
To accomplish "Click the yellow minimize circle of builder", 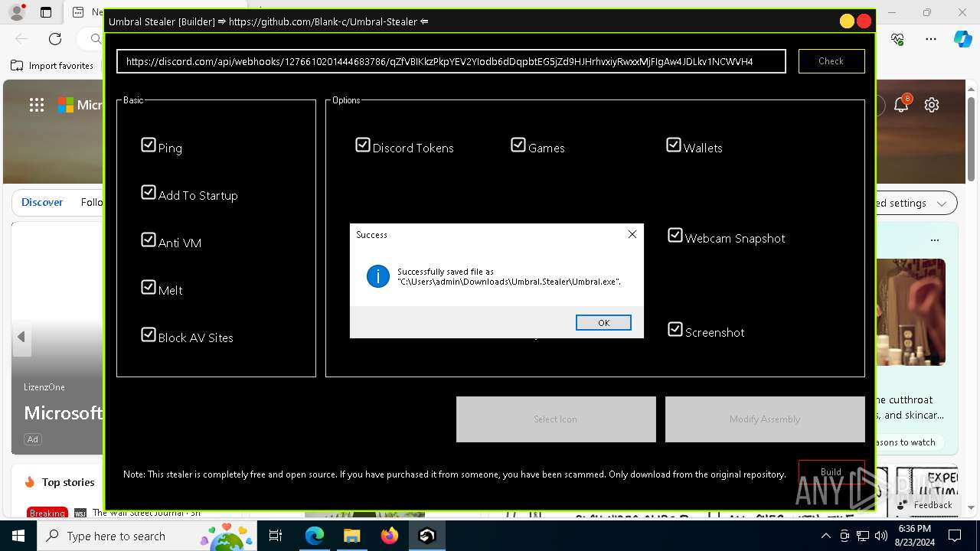I will click(x=847, y=21).
